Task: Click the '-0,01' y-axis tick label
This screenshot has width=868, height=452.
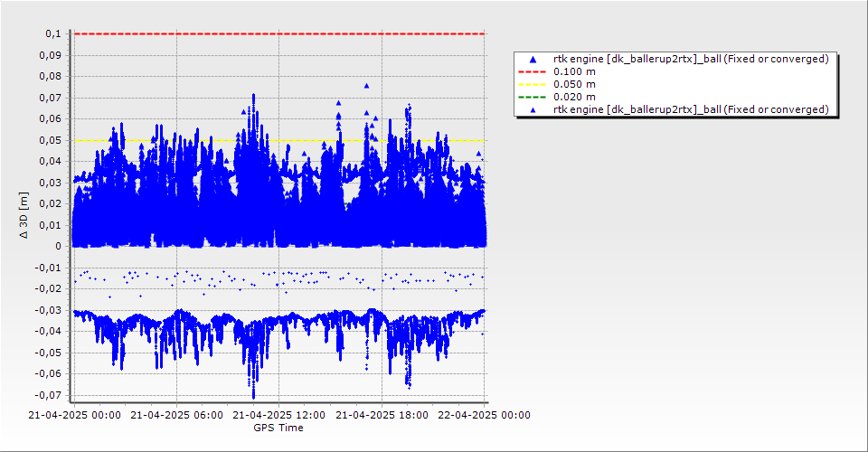Action: coord(48,268)
